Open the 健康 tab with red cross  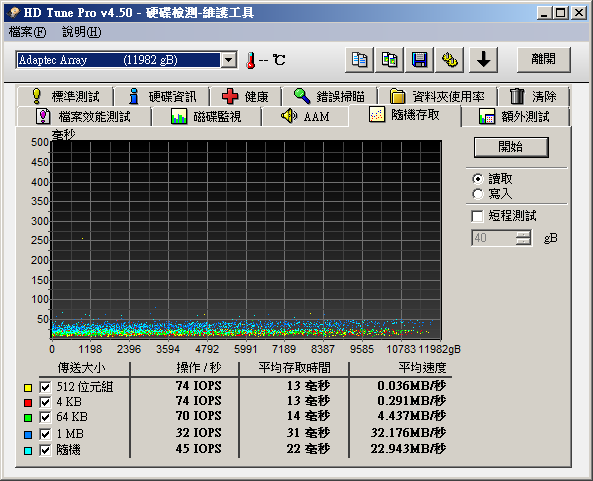click(x=245, y=96)
